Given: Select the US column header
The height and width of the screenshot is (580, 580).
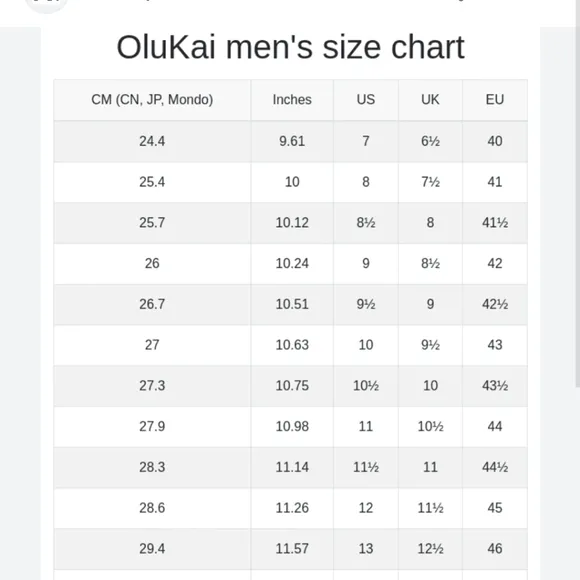Looking at the screenshot, I should [366, 100].
